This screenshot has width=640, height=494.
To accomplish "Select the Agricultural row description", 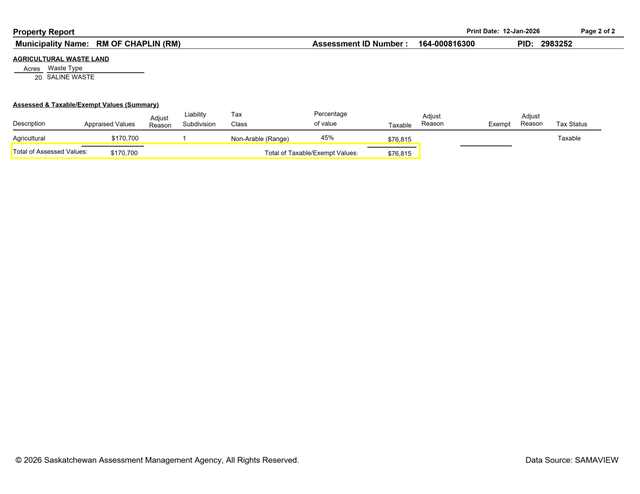I will (x=29, y=138).
